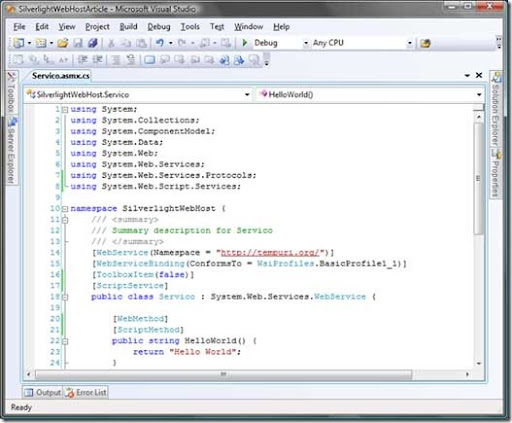Click the Find in Files folder icon
This screenshot has width=512, height=423.
click(425, 43)
